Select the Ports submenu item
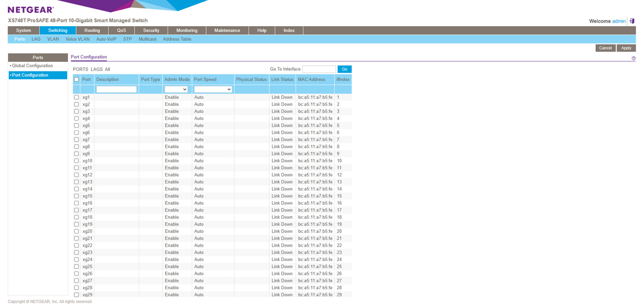This screenshot has height=305, width=644. [20, 39]
